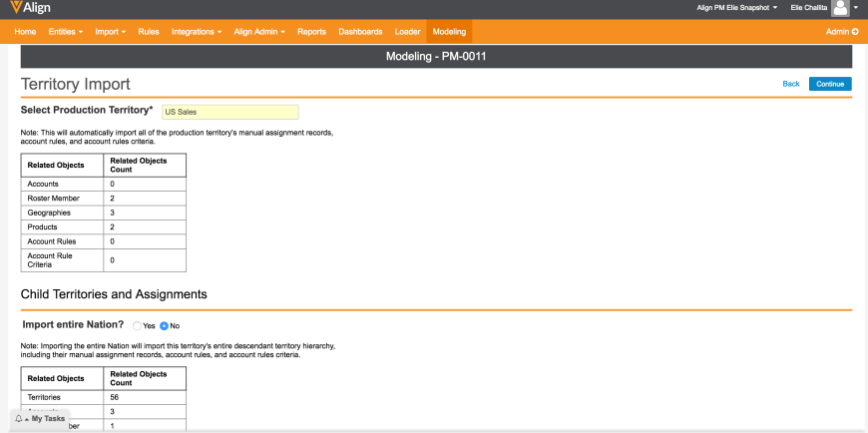Open the user account dropdown arrow
Image resolution: width=868 pixels, height=433 pixels.
(856, 9)
